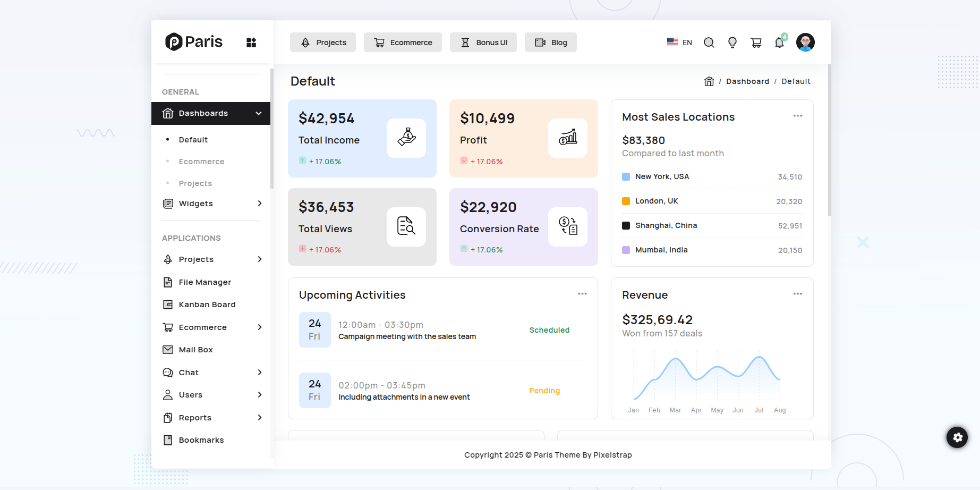
Task: Open the notification bell
Action: coord(779,43)
